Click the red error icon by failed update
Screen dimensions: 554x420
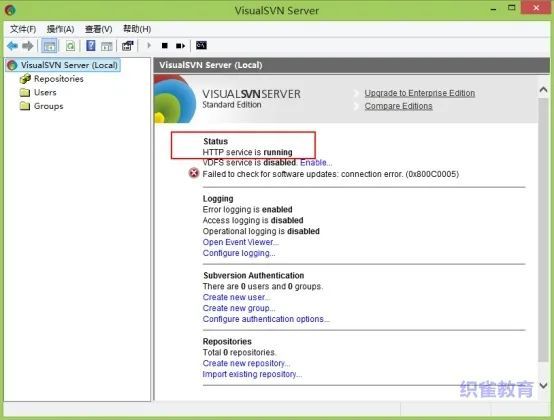click(x=194, y=173)
